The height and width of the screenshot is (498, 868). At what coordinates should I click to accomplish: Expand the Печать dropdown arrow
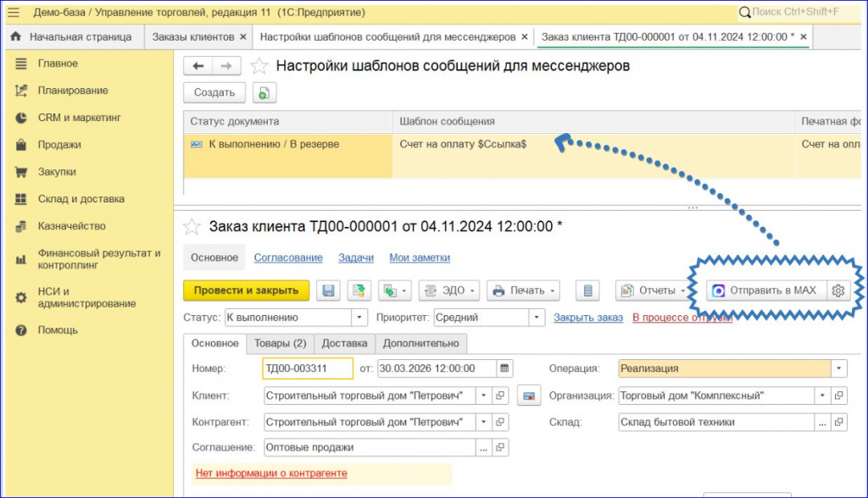550,290
